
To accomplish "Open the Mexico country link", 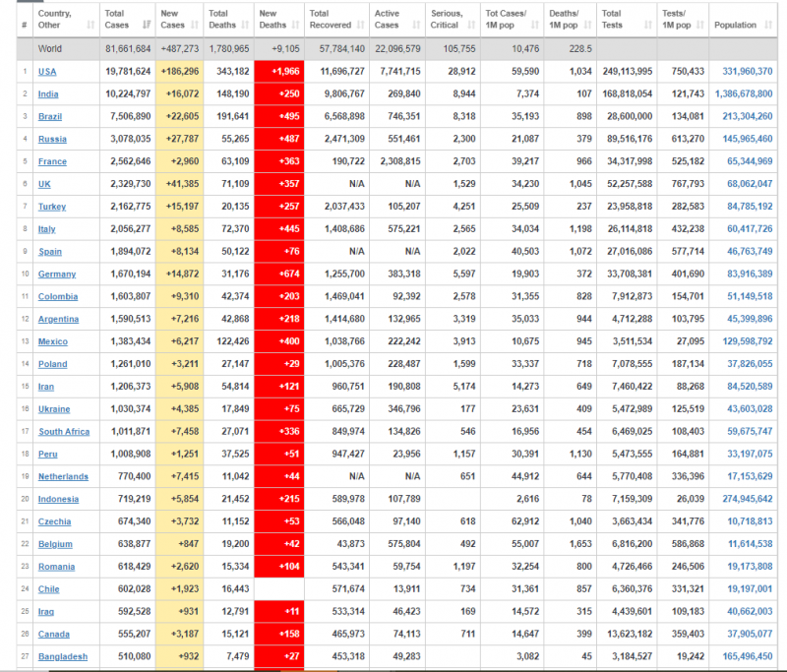I will tap(53, 341).
